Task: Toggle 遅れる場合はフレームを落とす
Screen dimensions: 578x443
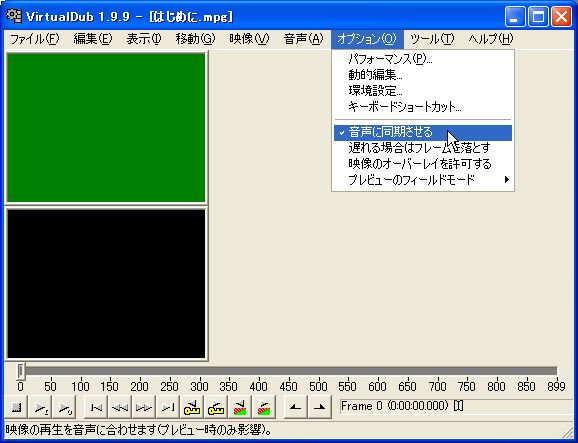Action: 423,148
